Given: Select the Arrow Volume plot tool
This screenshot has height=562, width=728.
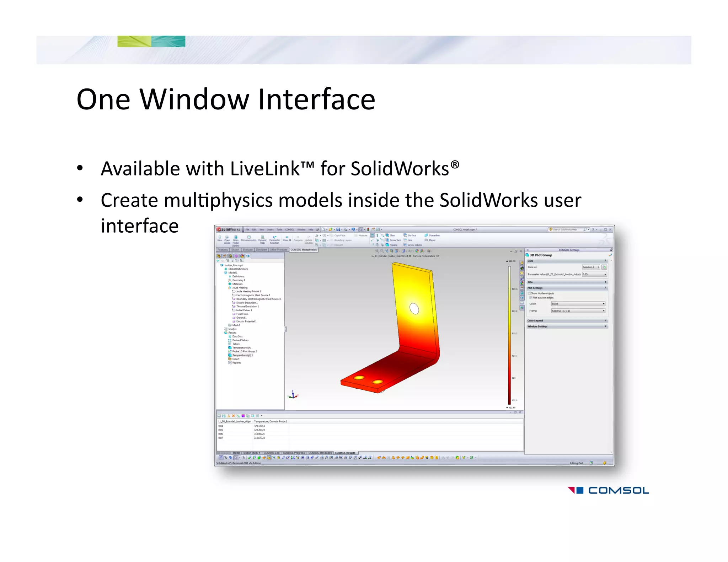Looking at the screenshot, I should [x=405, y=245].
